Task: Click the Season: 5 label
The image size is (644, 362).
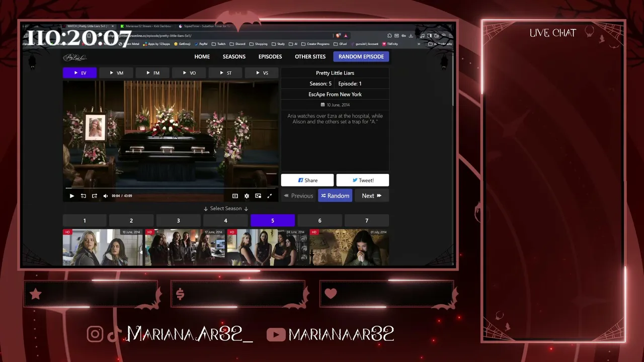Action: 320,84
